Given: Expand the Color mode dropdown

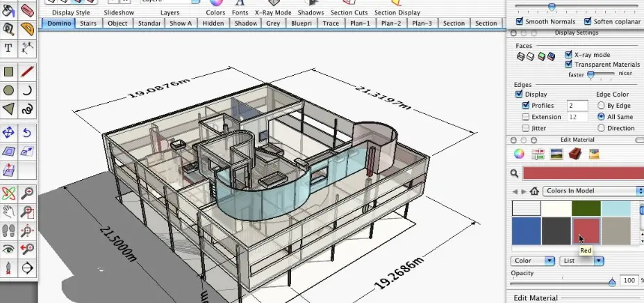Looking at the screenshot, I should click(533, 261).
